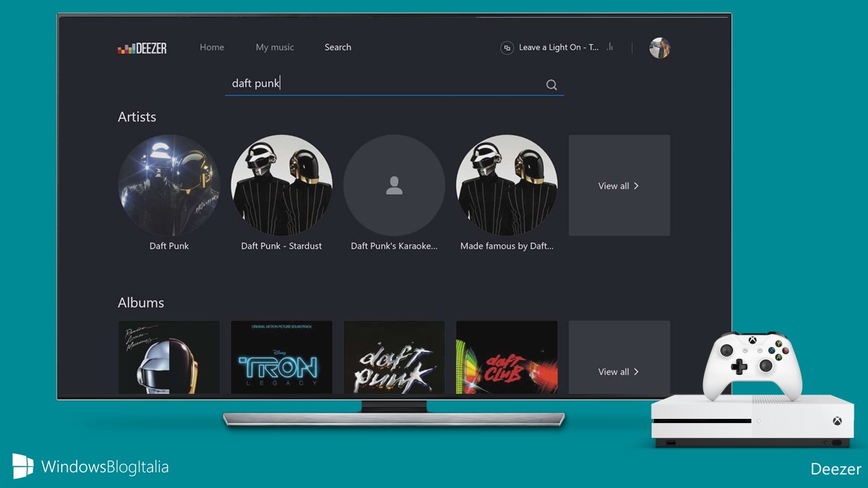
Task: Click the 'Daft Punk - Stardust' name label
Action: [x=281, y=246]
